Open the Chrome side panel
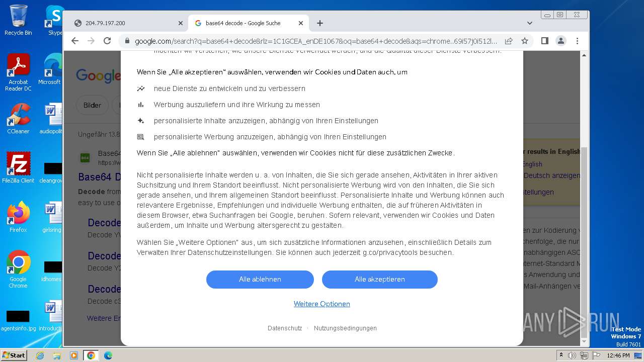Image resolution: width=644 pixels, height=362 pixels. click(x=544, y=41)
